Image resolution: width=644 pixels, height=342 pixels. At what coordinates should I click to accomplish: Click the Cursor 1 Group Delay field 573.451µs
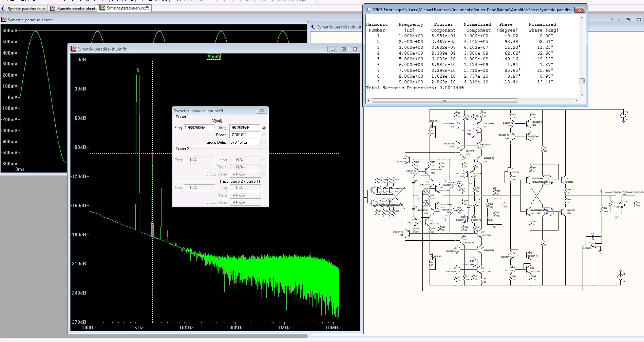(x=245, y=142)
